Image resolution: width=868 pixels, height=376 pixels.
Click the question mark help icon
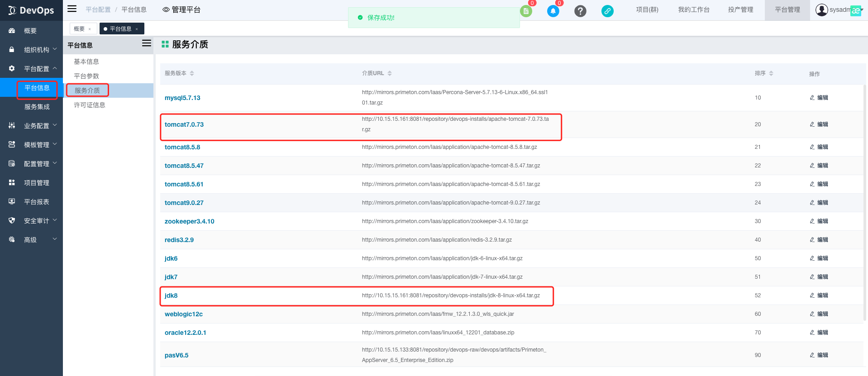coord(580,11)
